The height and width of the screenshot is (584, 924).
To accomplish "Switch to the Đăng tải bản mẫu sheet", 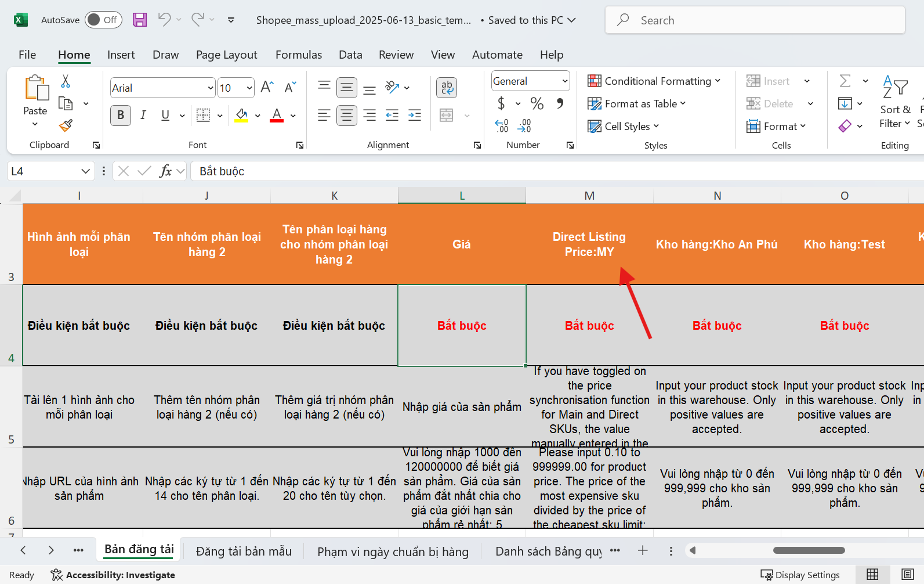I will pyautogui.click(x=244, y=551).
